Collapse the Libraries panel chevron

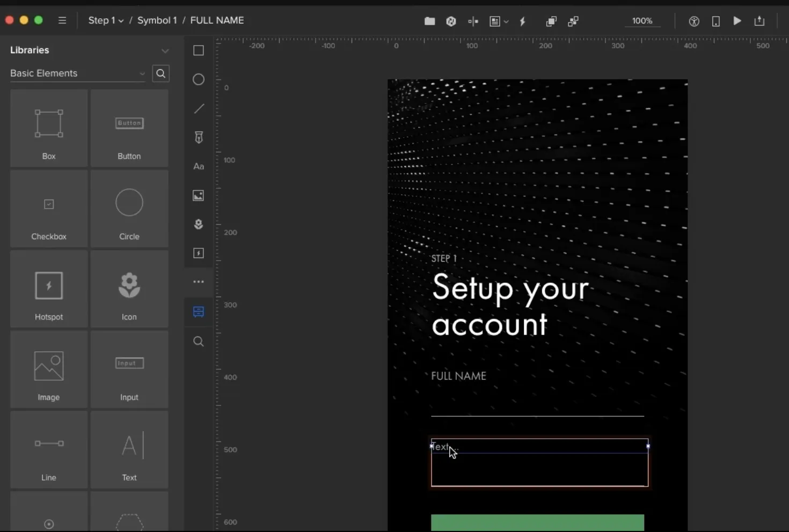[x=165, y=50]
